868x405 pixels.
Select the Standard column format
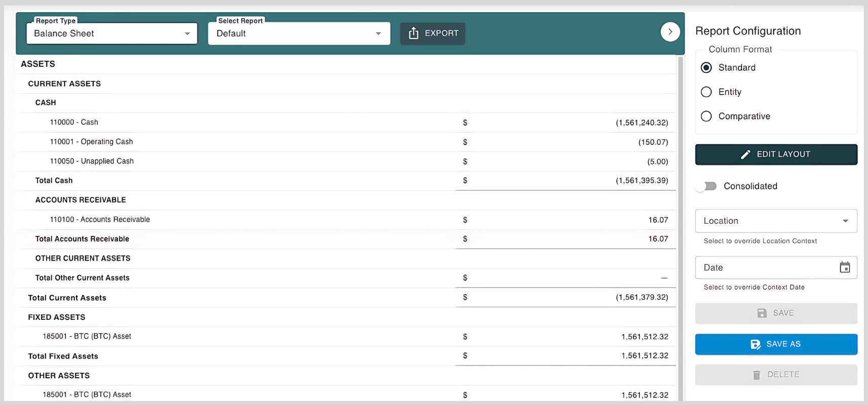click(x=706, y=67)
